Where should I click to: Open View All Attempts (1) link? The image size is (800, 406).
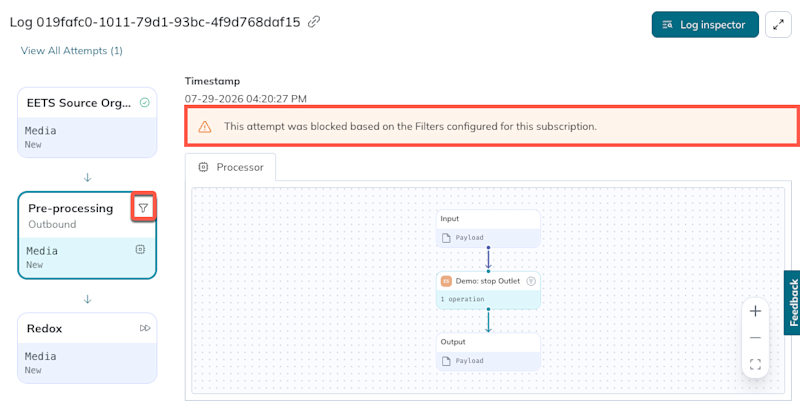pyautogui.click(x=71, y=50)
